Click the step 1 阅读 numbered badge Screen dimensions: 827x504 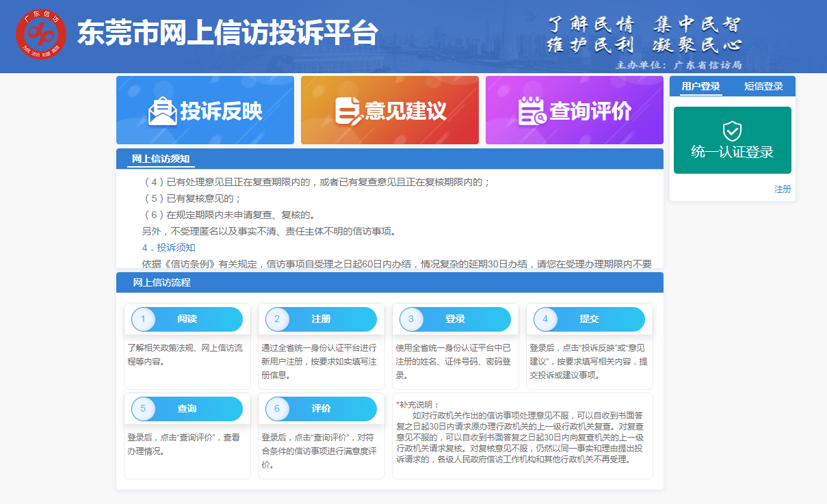click(x=142, y=319)
